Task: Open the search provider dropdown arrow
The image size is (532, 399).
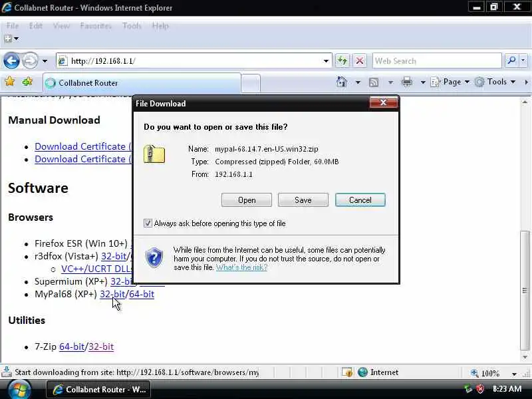Action: [x=523, y=61]
